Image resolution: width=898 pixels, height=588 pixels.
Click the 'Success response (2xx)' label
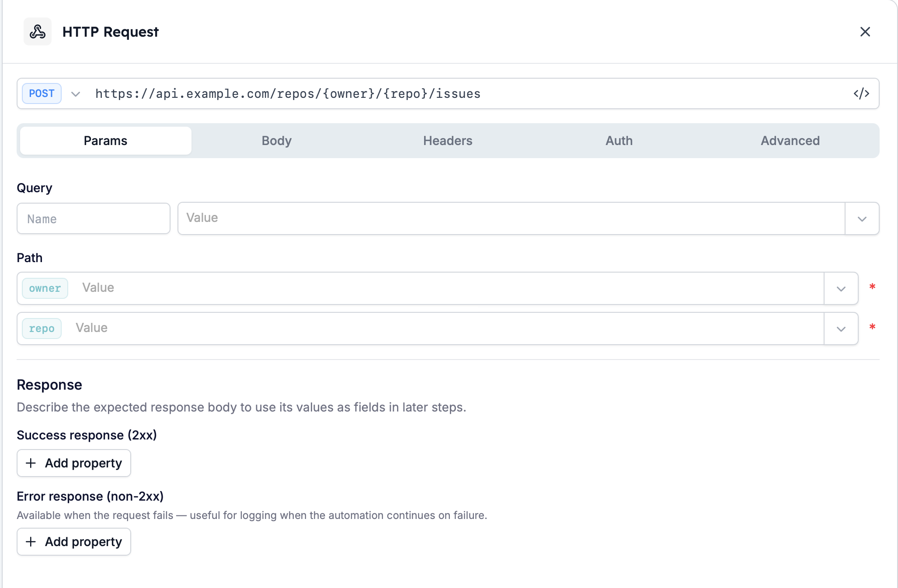[87, 435]
